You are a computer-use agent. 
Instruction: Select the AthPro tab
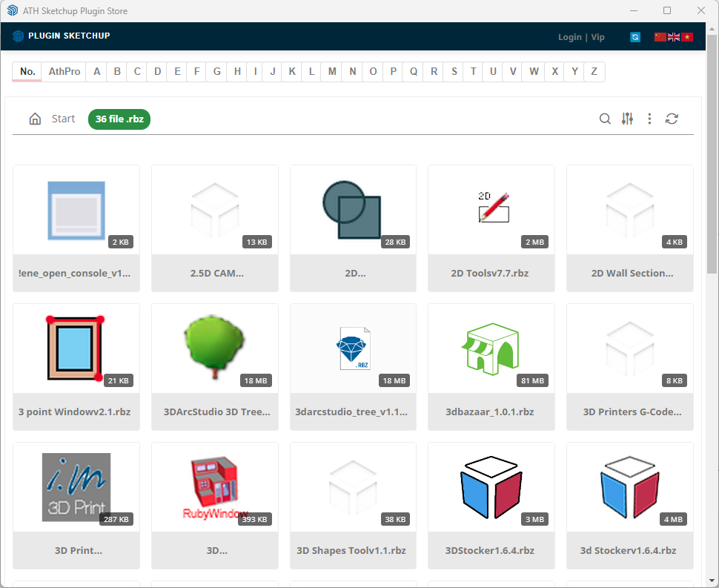[64, 71]
